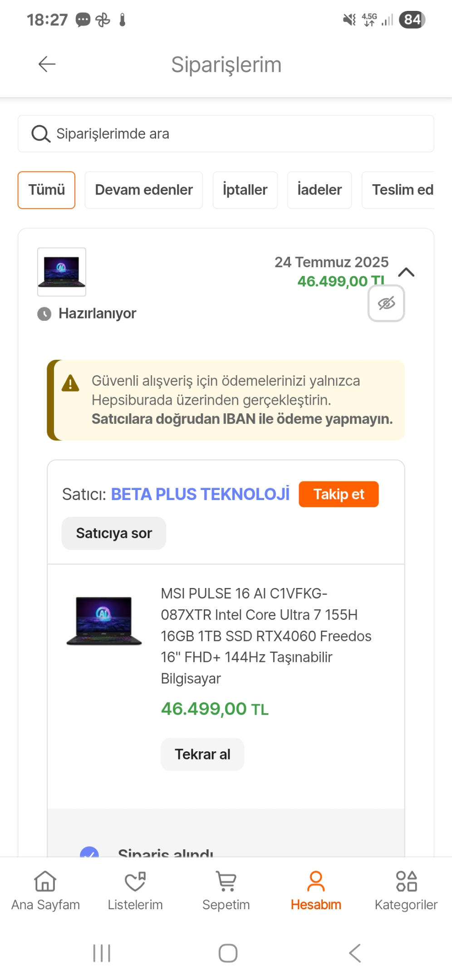The image size is (452, 980).
Task: Switch to İptaller tab
Action: 245,190
